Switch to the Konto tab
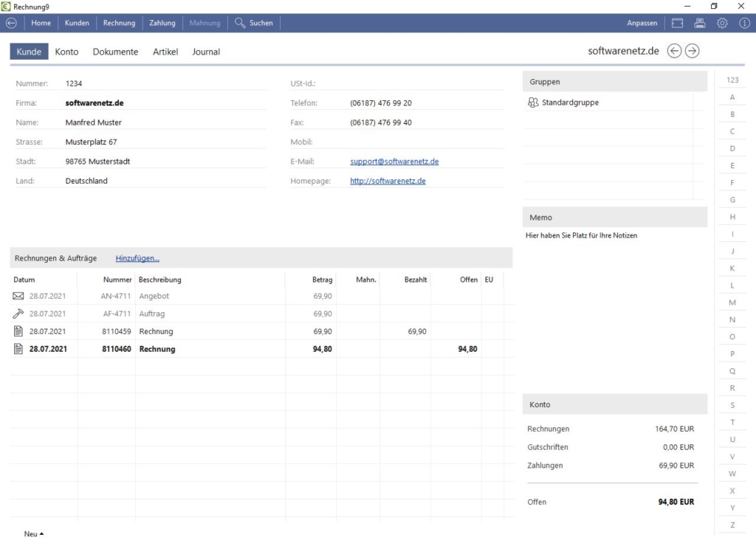 point(66,52)
